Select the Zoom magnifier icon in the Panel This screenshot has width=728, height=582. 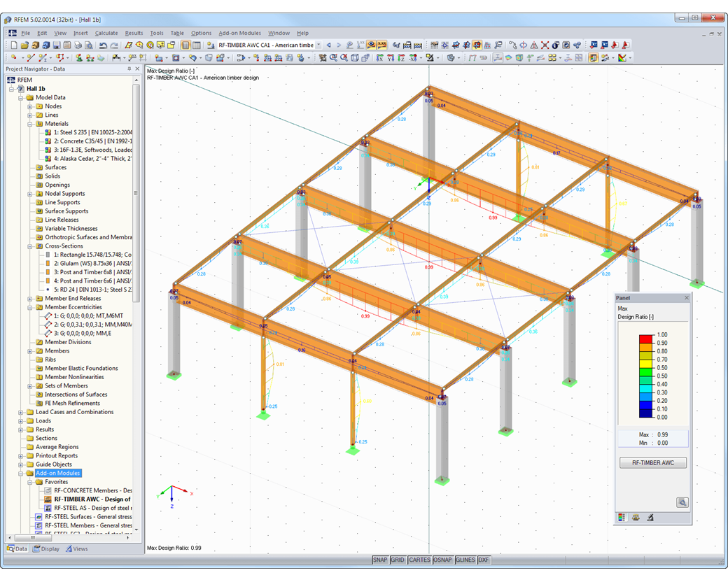coord(682,502)
